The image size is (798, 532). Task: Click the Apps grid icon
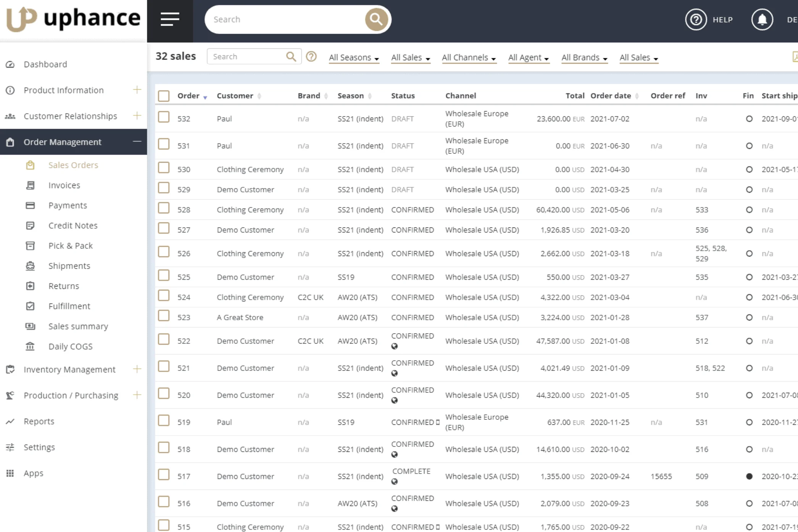click(x=10, y=473)
